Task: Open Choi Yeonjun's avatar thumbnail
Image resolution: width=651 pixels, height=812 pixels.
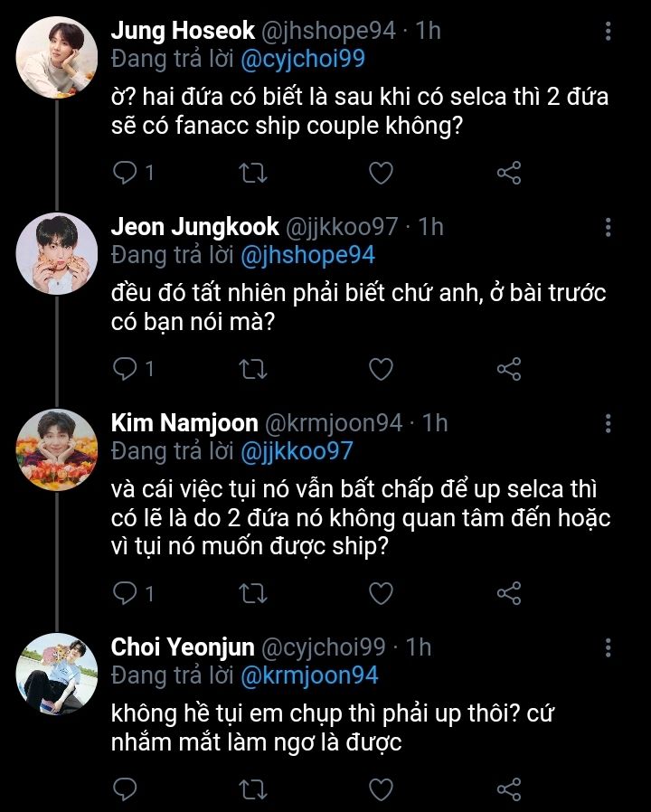Action: tap(57, 670)
